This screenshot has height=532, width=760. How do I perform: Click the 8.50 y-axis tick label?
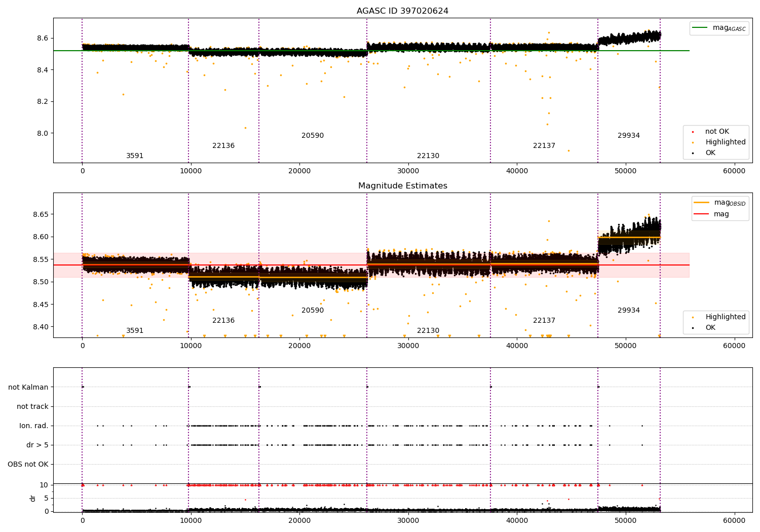point(40,282)
